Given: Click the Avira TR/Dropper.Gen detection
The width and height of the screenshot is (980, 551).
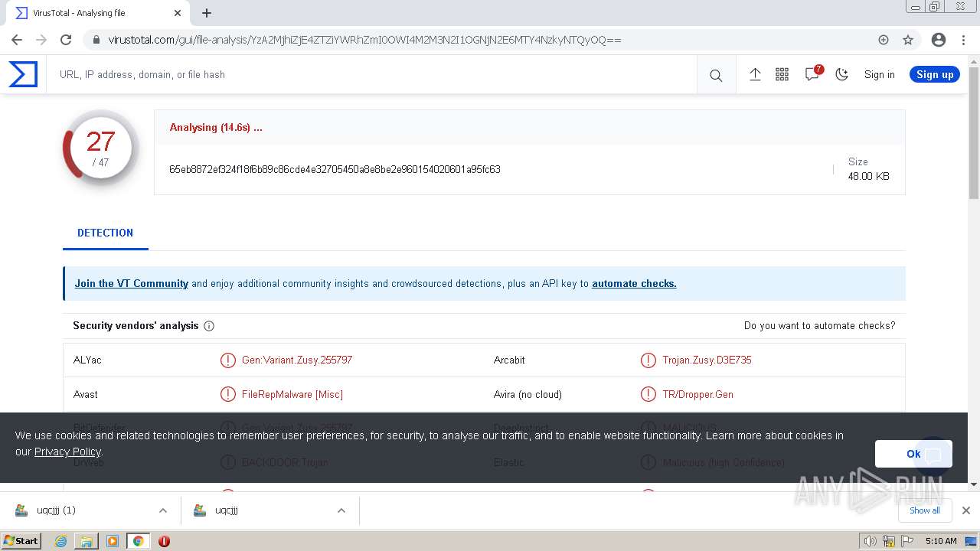Looking at the screenshot, I should coord(697,394).
